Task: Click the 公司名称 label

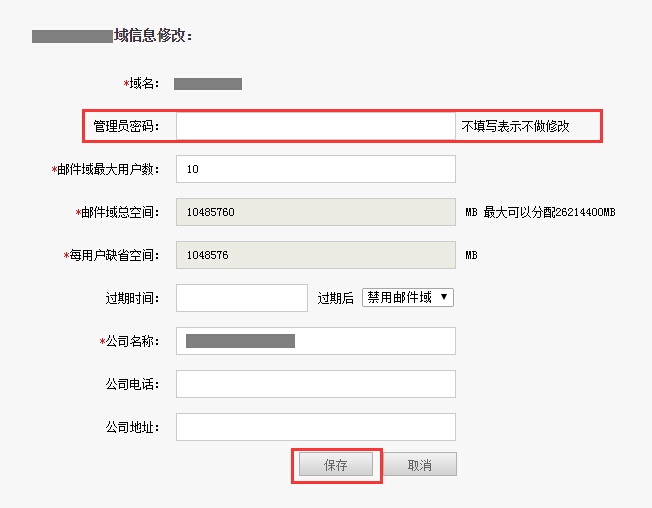Action: [132, 342]
